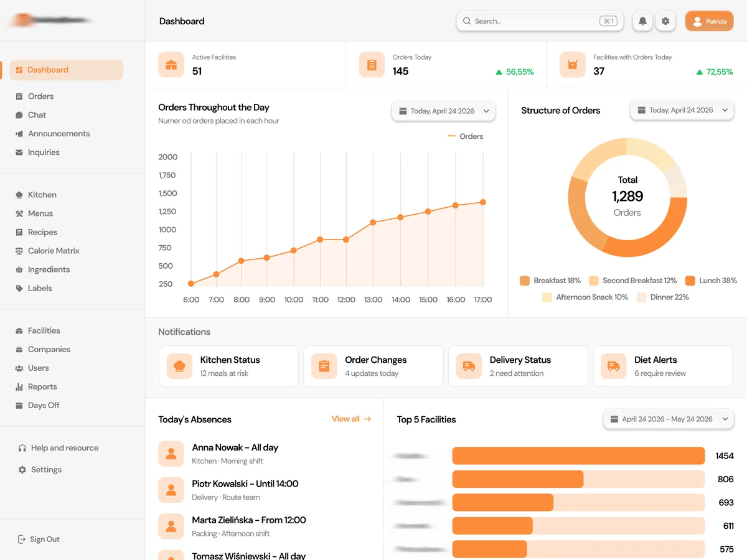Click Piotr Kowalski's avatar icon
The width and height of the screenshot is (747, 560).
point(171,490)
